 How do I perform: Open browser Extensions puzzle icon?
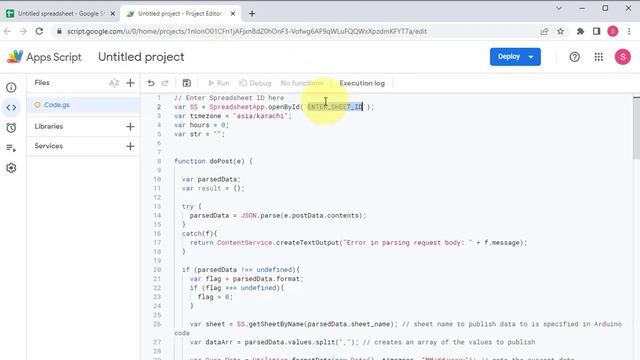[580, 31]
